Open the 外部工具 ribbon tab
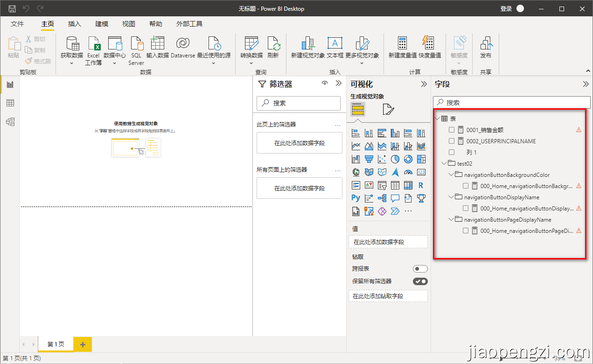 coord(189,24)
